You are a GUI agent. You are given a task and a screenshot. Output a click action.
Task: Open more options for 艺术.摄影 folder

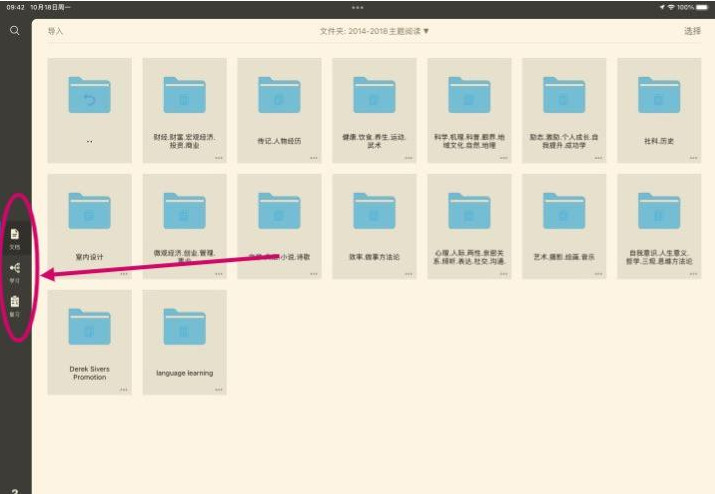pyautogui.click(x=598, y=274)
